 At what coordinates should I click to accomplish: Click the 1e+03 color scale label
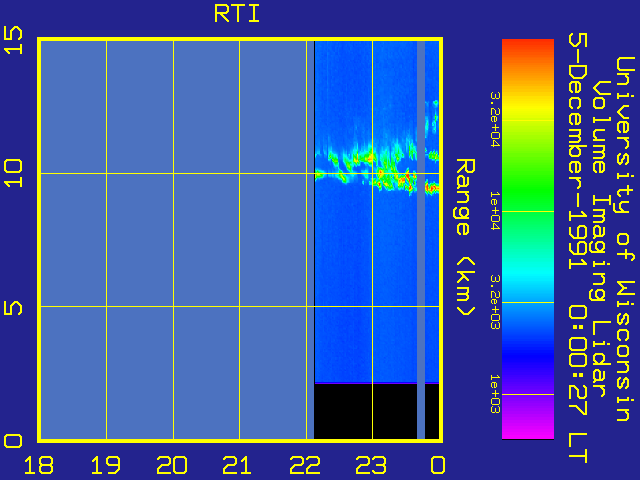tap(495, 394)
